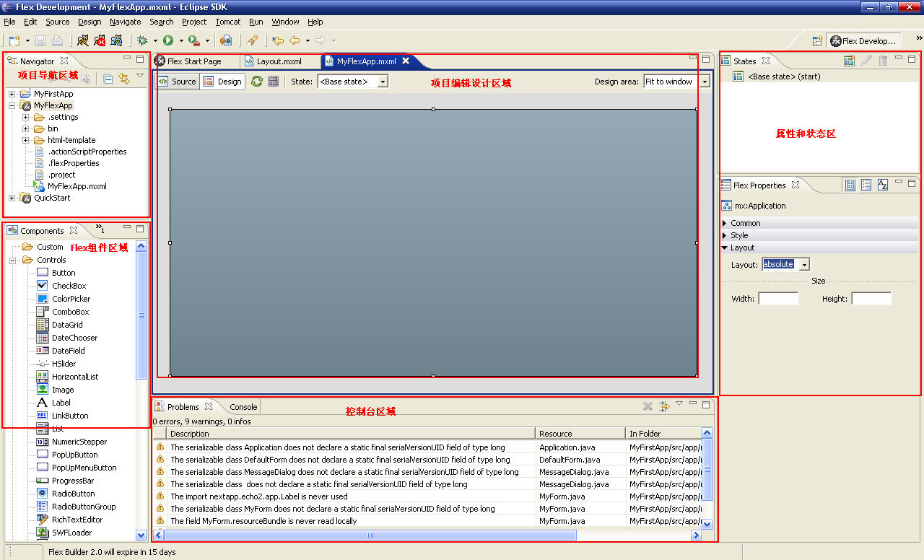924x560 pixels.
Task: Close the Navigator view tab
Action: pos(64,61)
